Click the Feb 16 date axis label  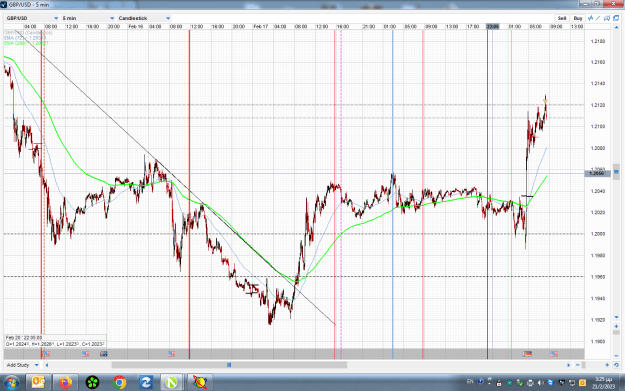(136, 26)
